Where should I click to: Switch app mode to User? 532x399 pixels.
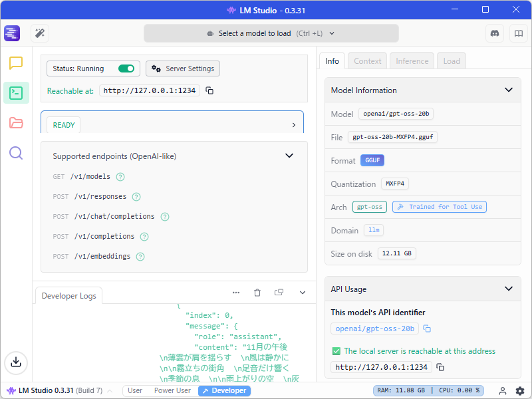pyautogui.click(x=135, y=390)
